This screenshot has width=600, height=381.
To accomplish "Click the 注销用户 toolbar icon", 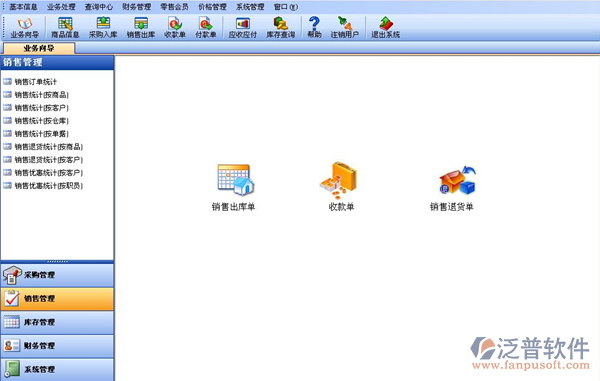I will (x=345, y=27).
